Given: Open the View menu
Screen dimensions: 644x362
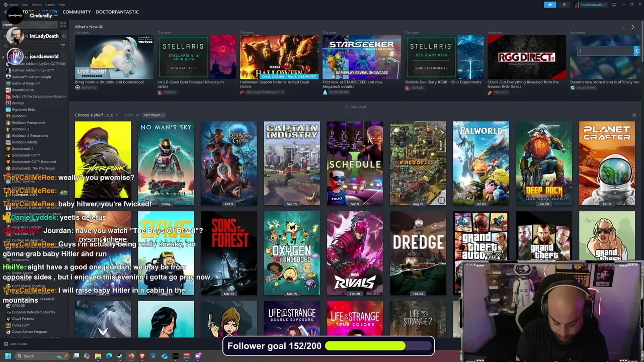Looking at the screenshot, I should pyautogui.click(x=25, y=5).
